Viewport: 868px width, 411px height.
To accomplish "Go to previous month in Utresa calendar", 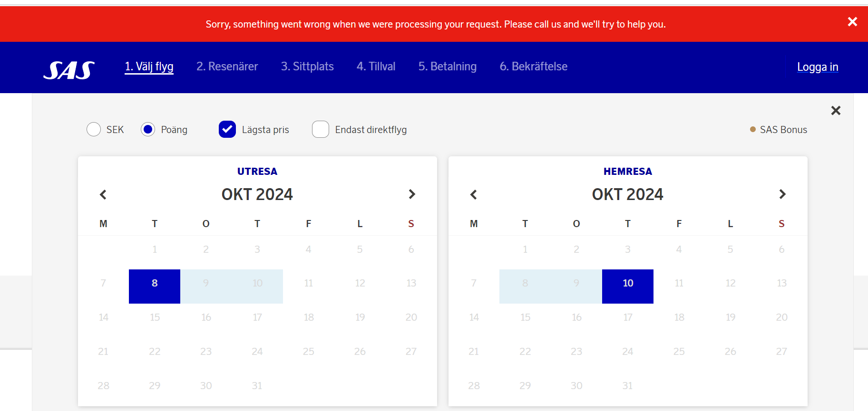I will tap(103, 194).
